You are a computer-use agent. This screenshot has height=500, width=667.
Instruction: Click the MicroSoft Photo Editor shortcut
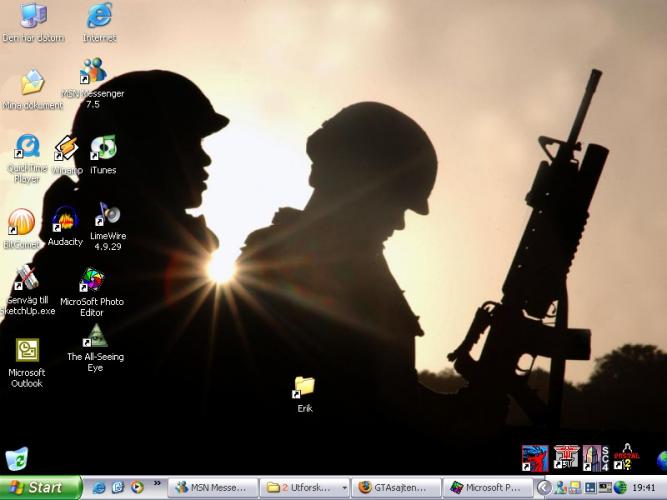pyautogui.click(x=92, y=280)
